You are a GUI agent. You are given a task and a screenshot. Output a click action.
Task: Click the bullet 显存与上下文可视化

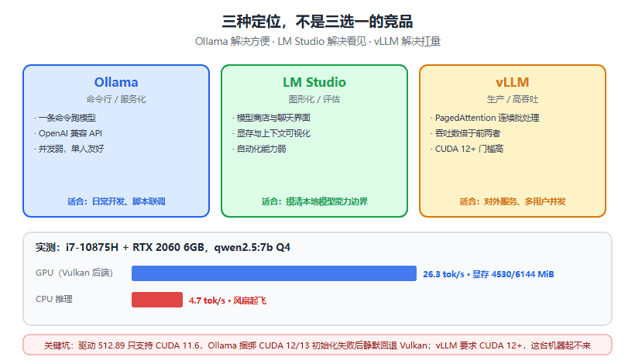pos(271,133)
